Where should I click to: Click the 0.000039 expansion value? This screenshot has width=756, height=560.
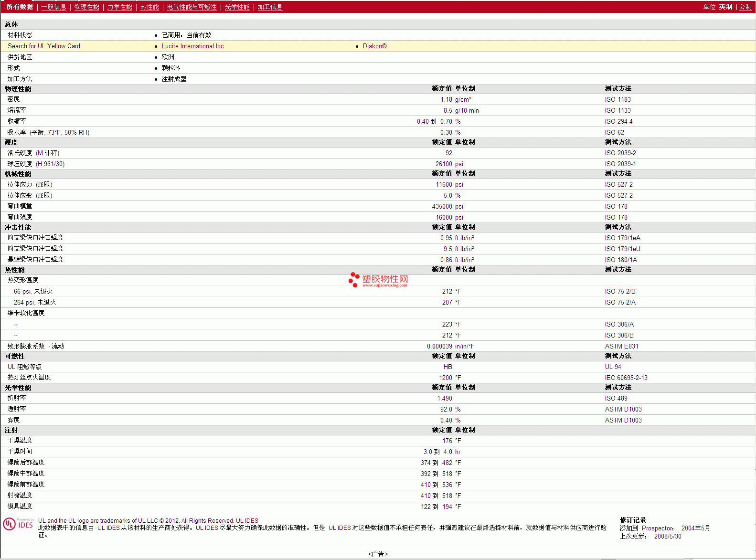click(439, 346)
